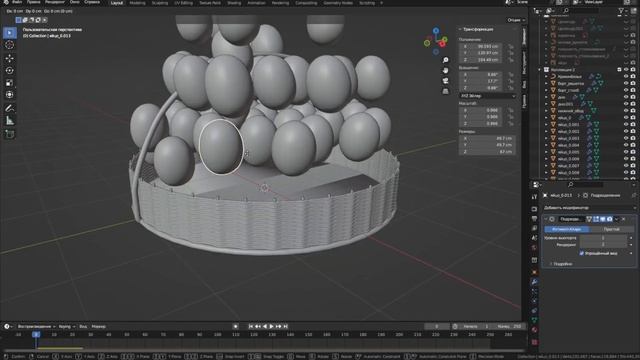The width and height of the screenshot is (640, 360).
Task: Click the viewport zoom magnifier icon
Action: pyautogui.click(x=445, y=60)
